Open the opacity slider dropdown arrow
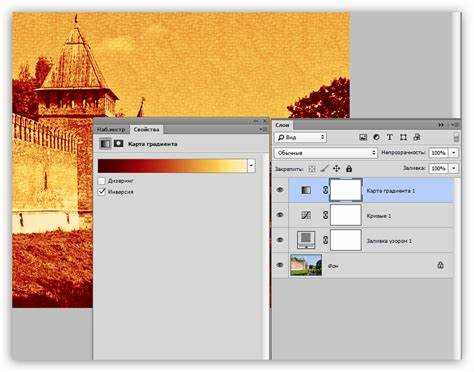The image size is (474, 372). pyautogui.click(x=453, y=153)
